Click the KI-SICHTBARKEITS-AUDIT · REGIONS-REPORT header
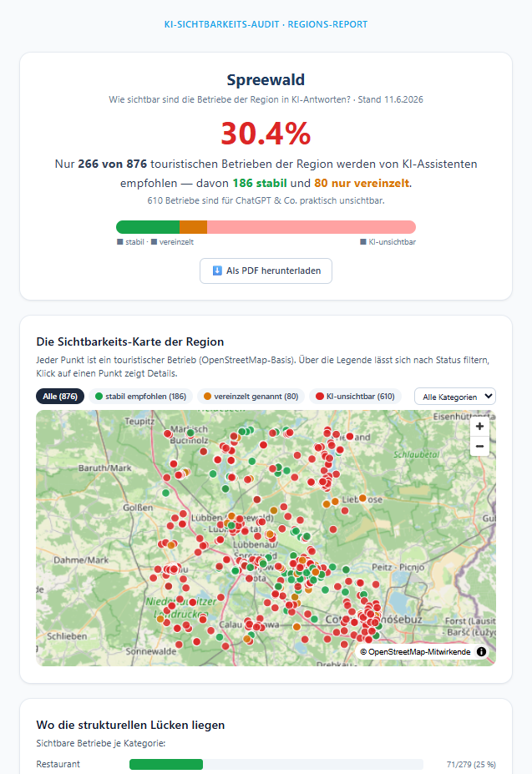Viewport: 532px width, 774px height. click(266, 24)
